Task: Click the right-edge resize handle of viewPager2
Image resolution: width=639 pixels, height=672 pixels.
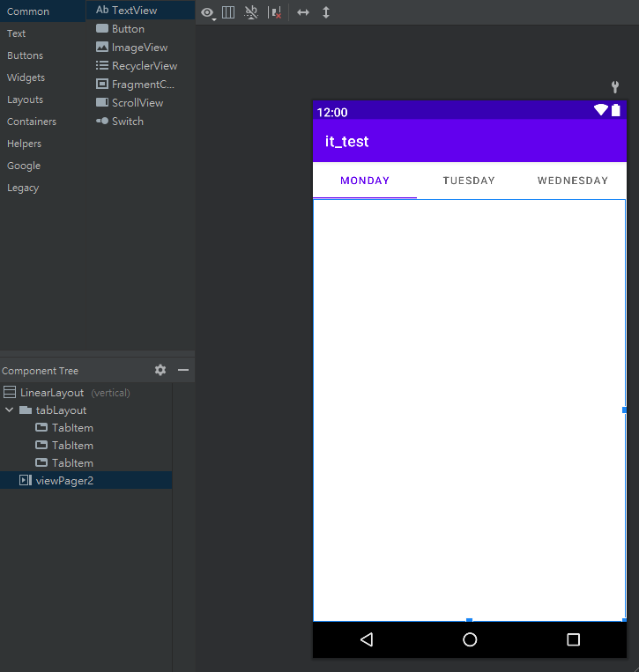Action: point(624,410)
